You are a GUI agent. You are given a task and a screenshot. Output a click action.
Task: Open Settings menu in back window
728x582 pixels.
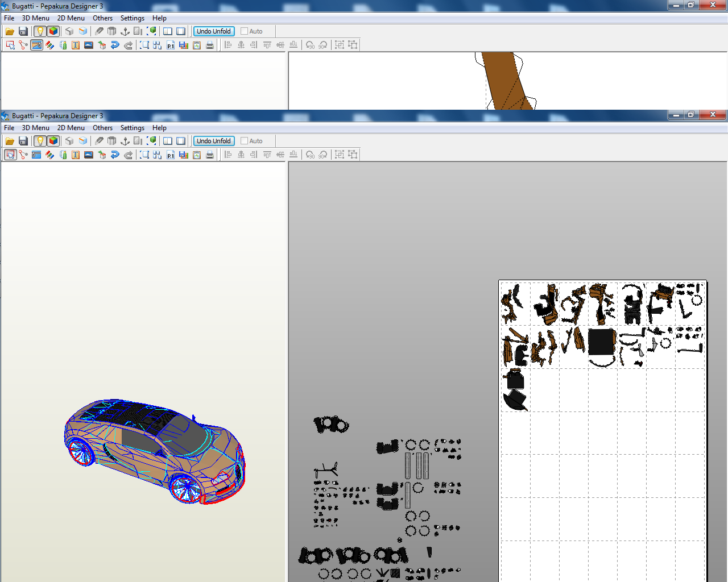pyautogui.click(x=133, y=18)
